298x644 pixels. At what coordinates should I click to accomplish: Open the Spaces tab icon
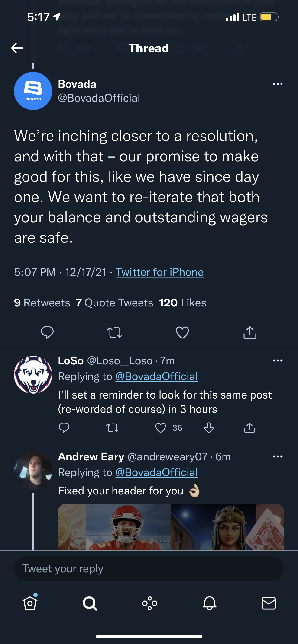(150, 603)
